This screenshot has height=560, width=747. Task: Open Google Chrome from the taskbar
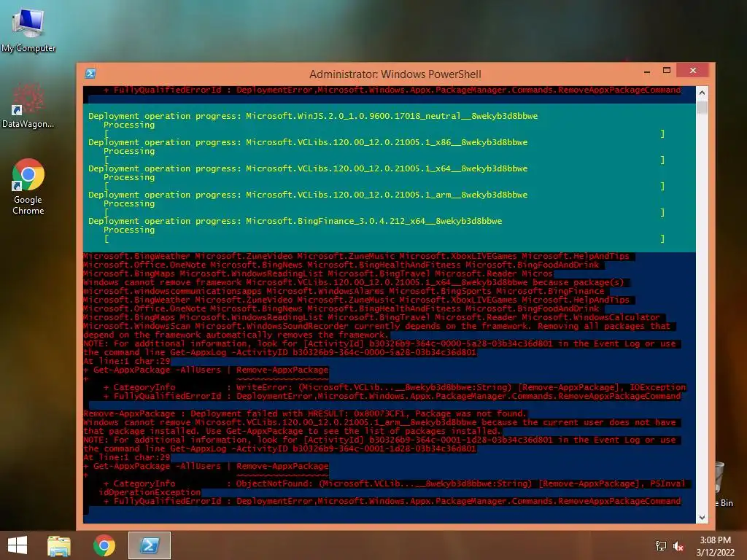click(104, 545)
